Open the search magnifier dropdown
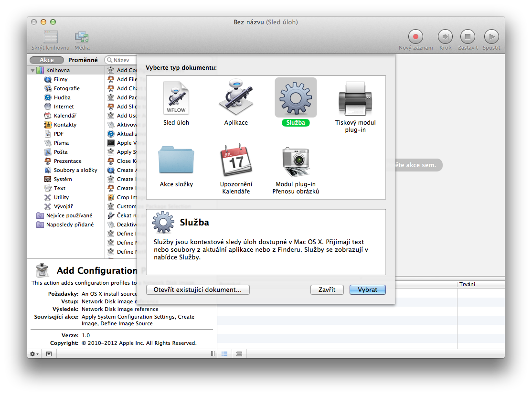 click(x=110, y=61)
